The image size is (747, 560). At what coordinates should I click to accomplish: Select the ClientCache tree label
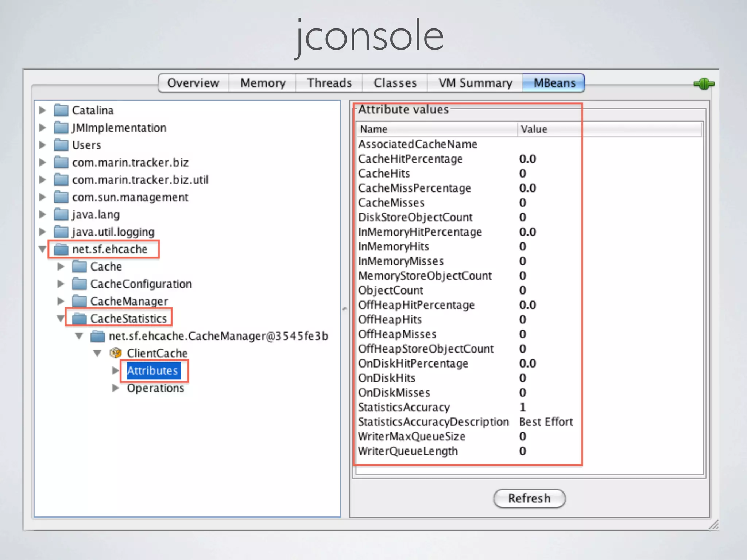[x=157, y=353]
